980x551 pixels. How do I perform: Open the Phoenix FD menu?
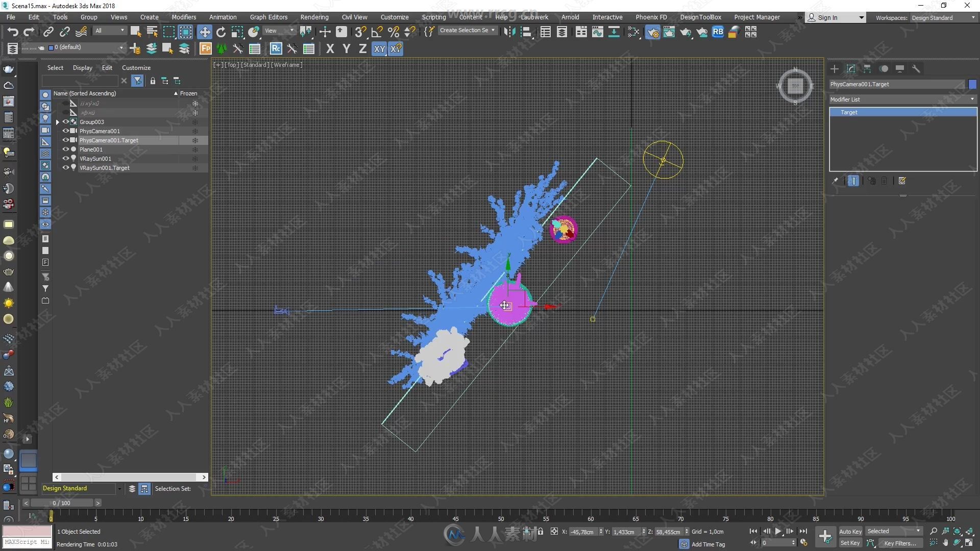click(651, 17)
